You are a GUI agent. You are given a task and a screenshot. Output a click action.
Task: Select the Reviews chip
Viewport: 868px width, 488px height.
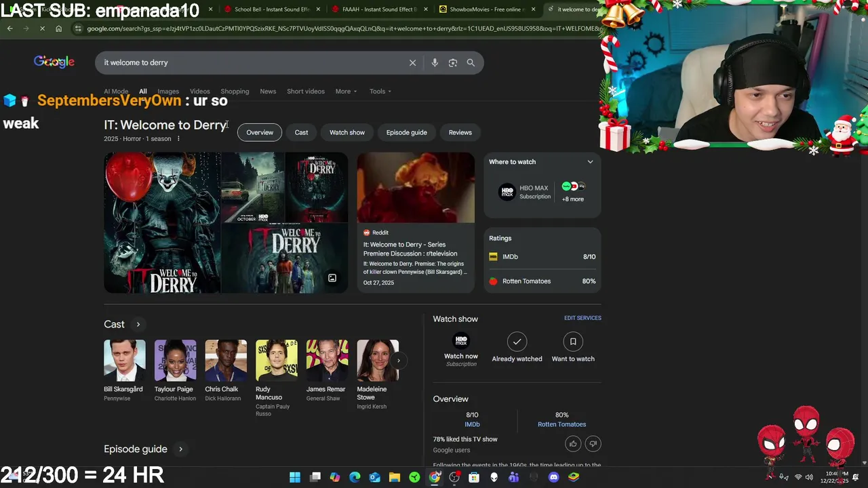(460, 132)
